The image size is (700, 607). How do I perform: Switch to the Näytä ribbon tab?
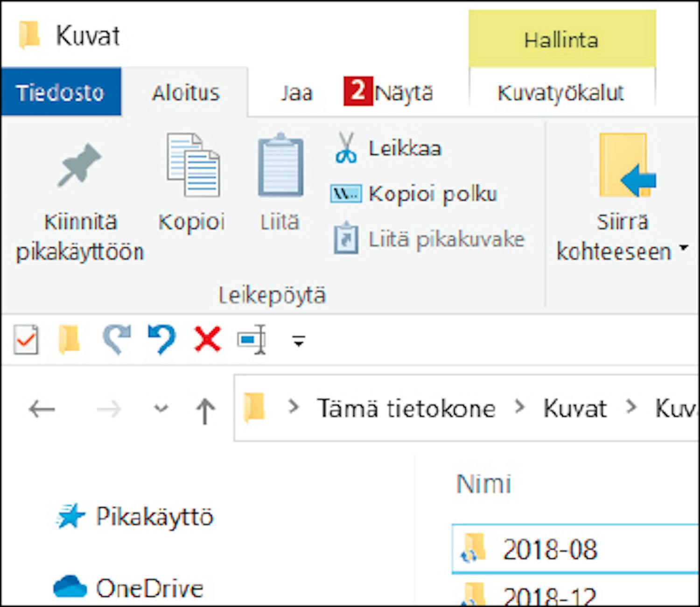coord(404,92)
